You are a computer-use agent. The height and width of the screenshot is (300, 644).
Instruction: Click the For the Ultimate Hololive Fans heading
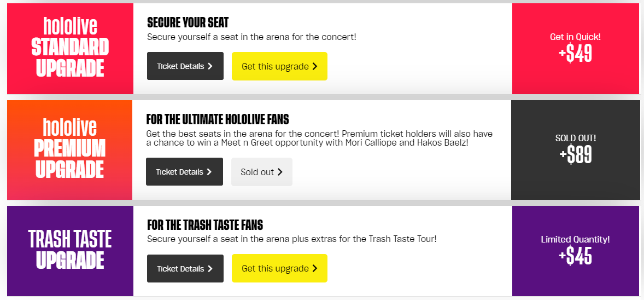click(x=218, y=119)
